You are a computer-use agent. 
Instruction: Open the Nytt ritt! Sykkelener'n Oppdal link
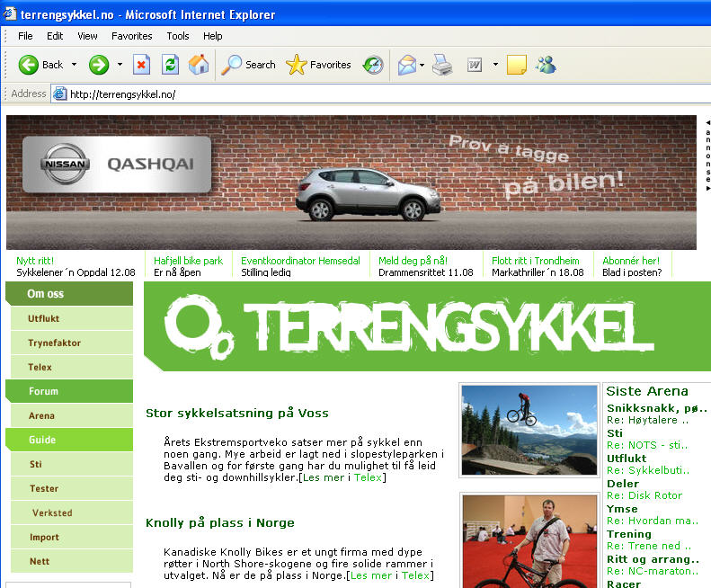point(76,266)
